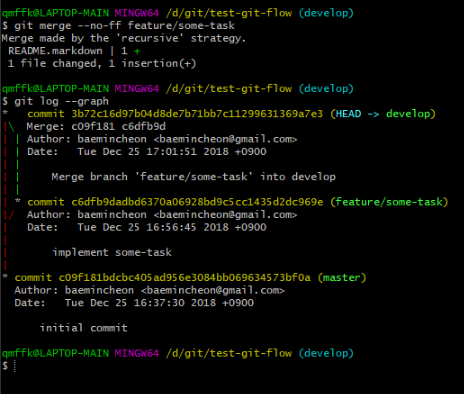Click the second prompt's 'MINGW64' label
This screenshot has height=394, width=464.
tap(137, 89)
